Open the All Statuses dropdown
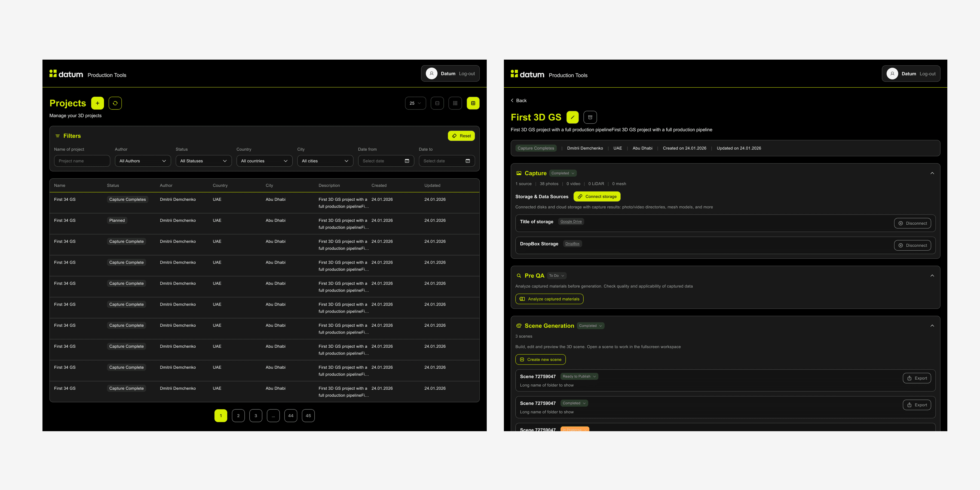Image resolution: width=980 pixels, height=490 pixels. point(203,161)
